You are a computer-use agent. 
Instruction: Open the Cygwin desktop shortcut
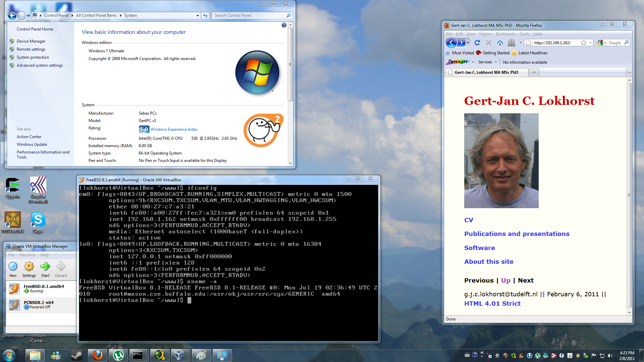[12, 188]
